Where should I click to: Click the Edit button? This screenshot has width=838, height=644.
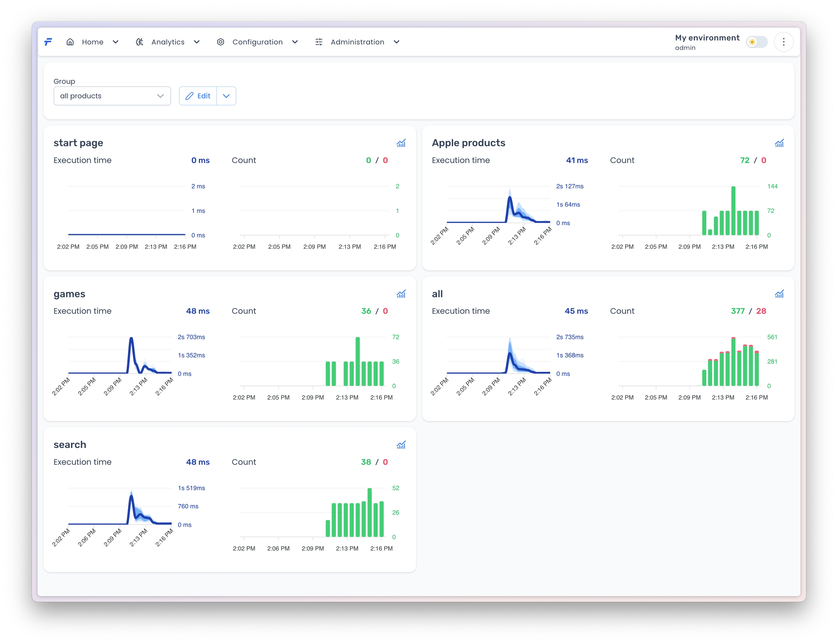(198, 96)
